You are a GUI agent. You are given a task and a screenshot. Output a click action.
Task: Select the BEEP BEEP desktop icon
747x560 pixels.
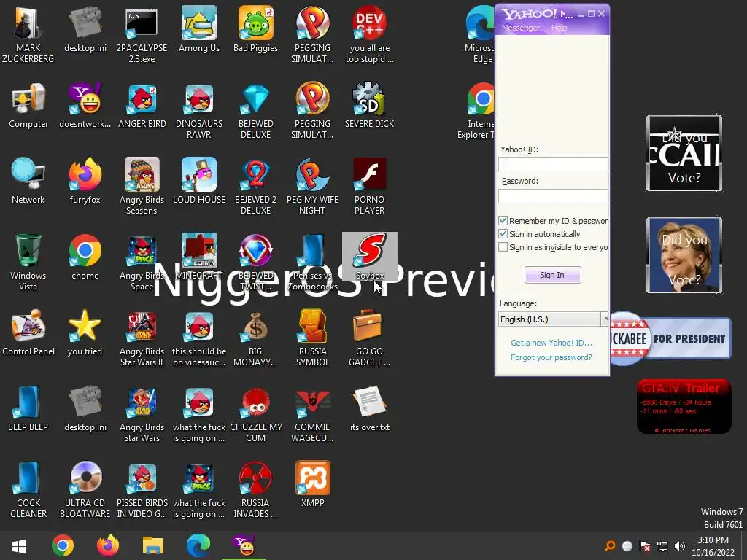coord(28,408)
